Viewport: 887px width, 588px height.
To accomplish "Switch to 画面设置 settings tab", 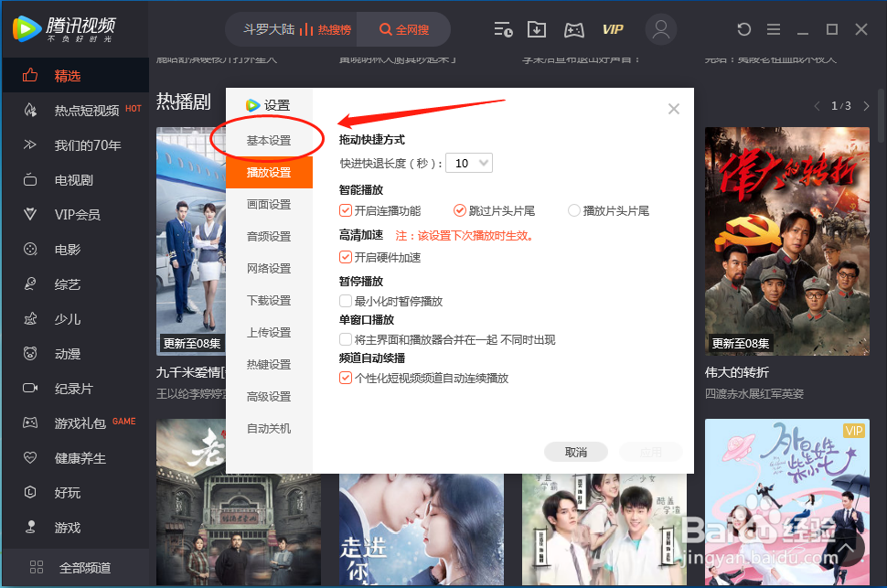I will click(x=269, y=204).
